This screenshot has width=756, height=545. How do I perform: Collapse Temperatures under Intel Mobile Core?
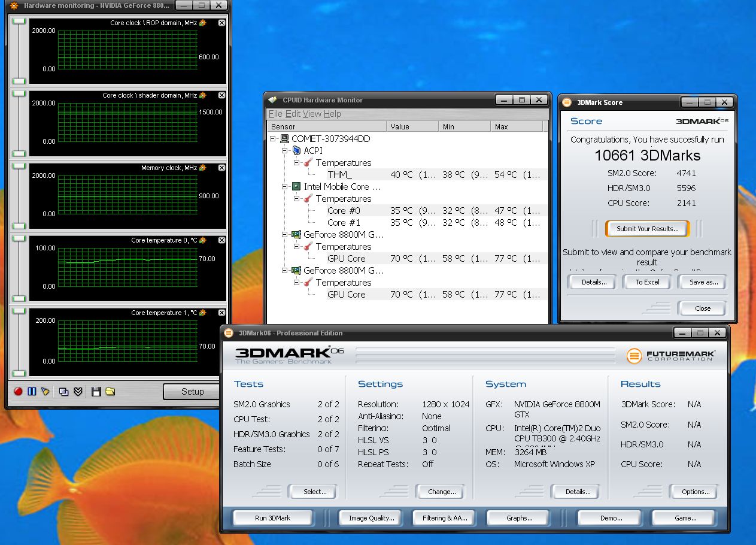click(x=297, y=199)
